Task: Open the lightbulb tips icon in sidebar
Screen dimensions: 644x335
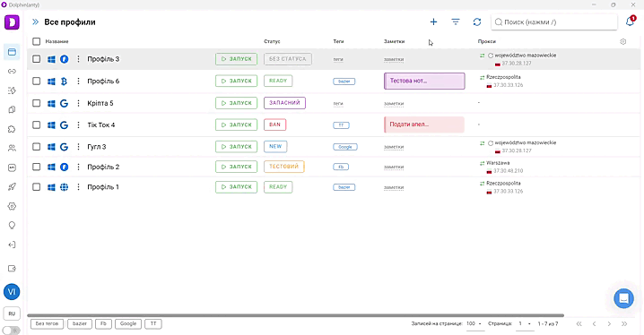Action: click(x=12, y=226)
